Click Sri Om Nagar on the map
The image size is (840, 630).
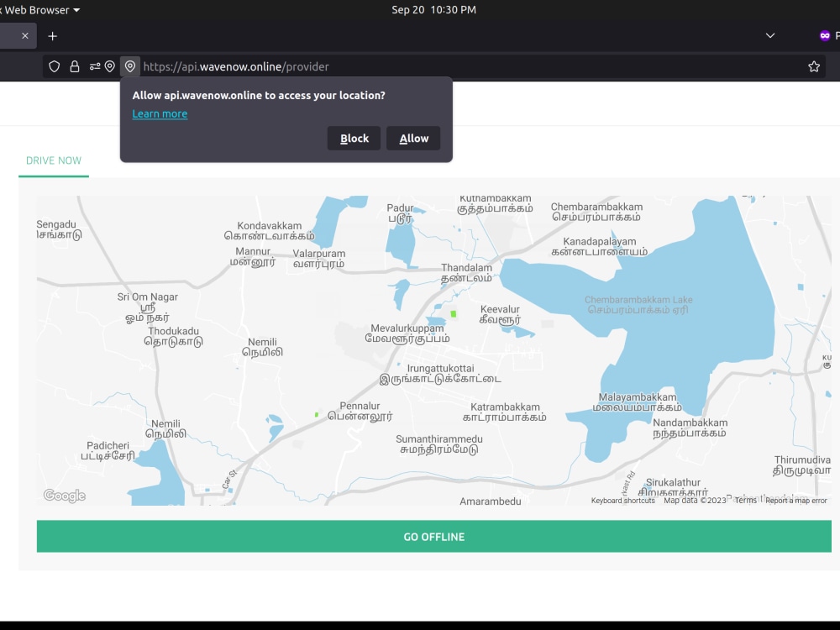147,307
